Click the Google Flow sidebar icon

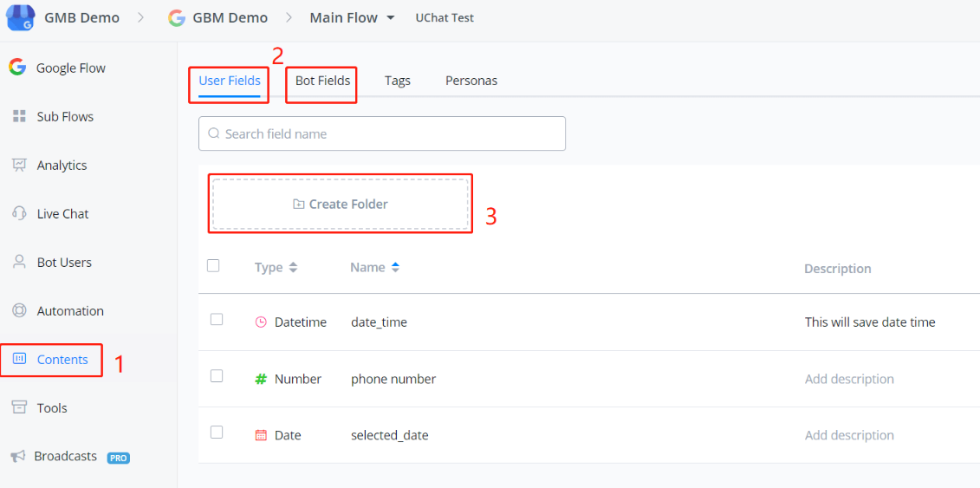(x=17, y=68)
